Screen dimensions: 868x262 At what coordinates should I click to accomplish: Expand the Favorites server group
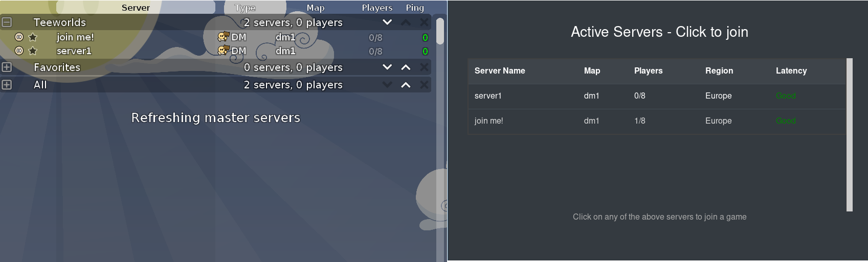[7, 67]
